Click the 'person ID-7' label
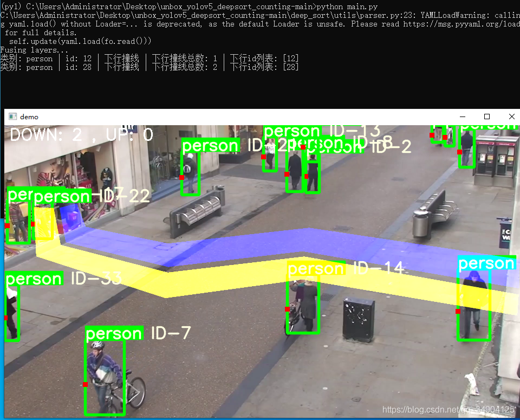This screenshot has width=520, height=420. [x=138, y=333]
